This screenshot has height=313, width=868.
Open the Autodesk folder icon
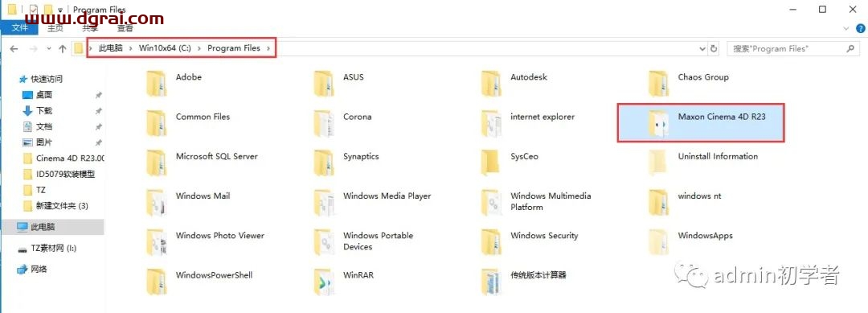pyautogui.click(x=491, y=84)
